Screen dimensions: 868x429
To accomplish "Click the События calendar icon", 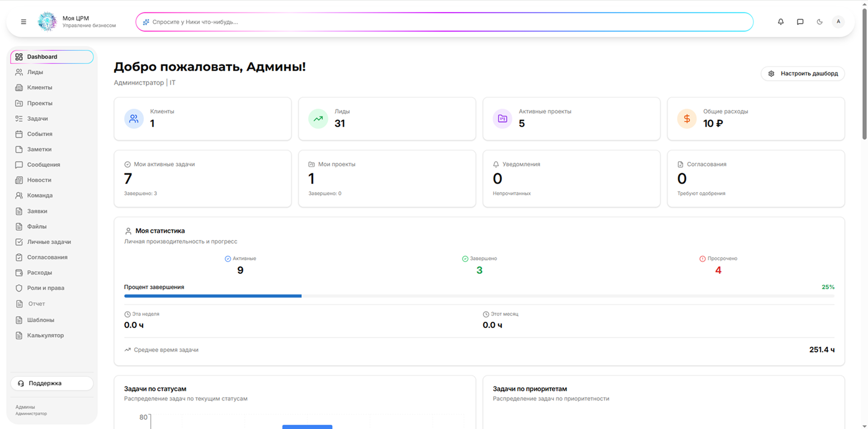I will tap(19, 134).
